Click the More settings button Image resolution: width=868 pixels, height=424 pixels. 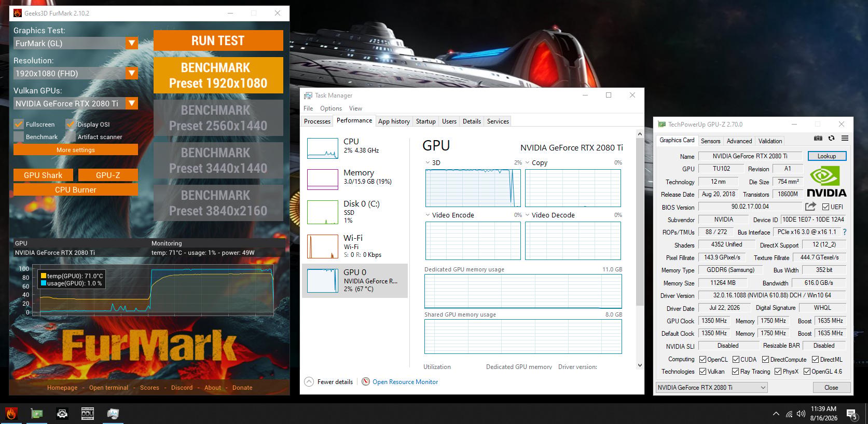(x=76, y=149)
